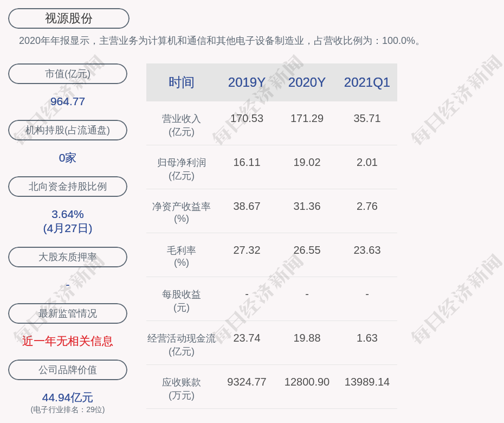This screenshot has height=423, width=504.
Task: Click the net profit value 2.01
Action: [x=367, y=163]
